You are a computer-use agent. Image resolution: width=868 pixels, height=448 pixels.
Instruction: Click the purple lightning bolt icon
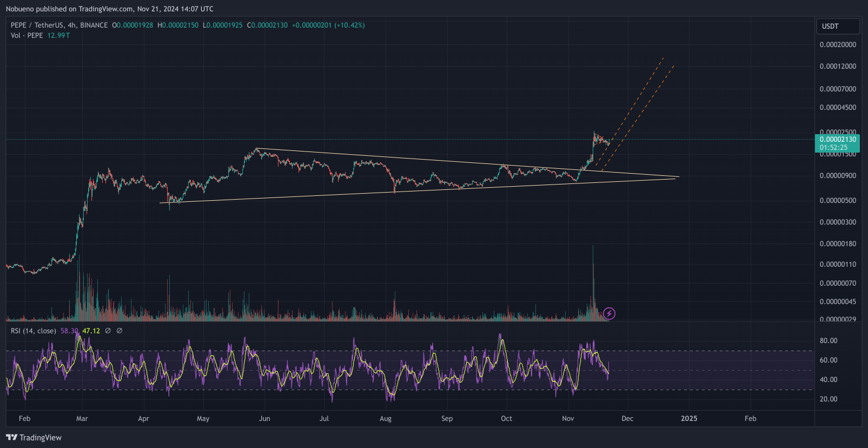pos(609,313)
